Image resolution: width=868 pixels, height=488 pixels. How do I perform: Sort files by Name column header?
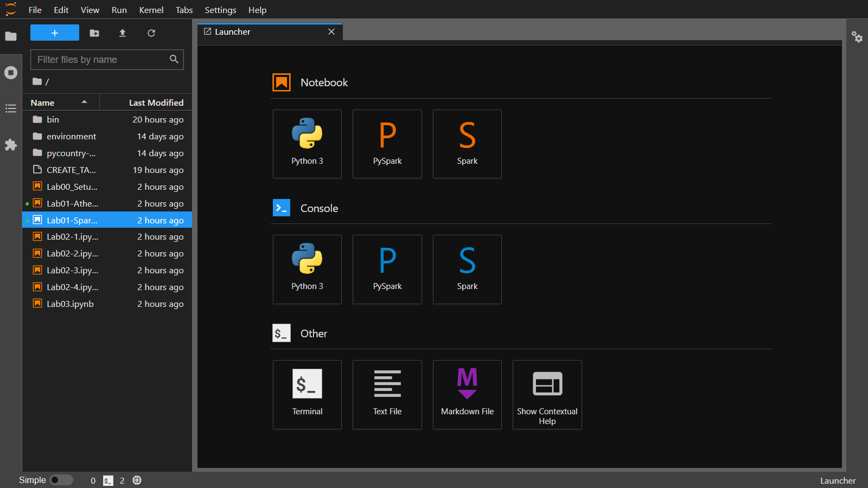(x=43, y=102)
